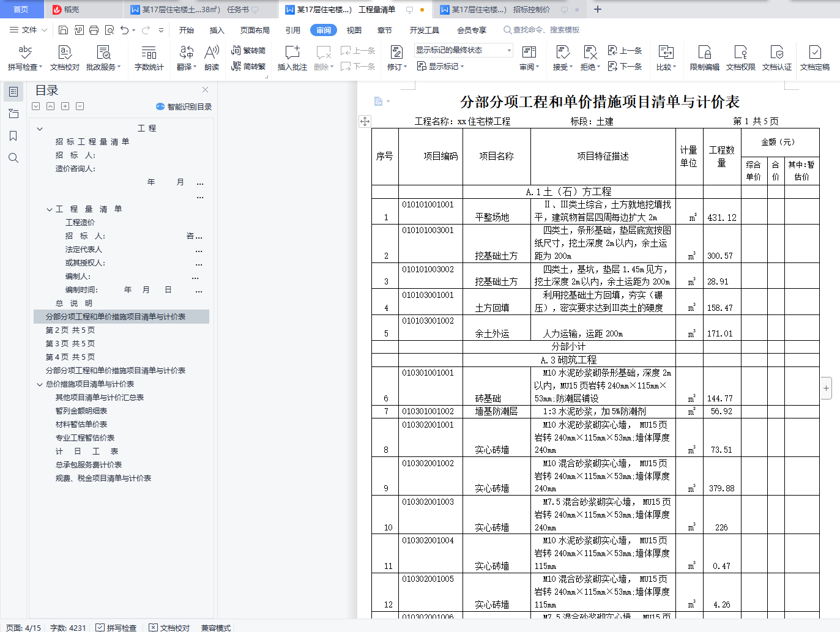Finalize the document (文档定稿)
Viewport: 840px width, 632px height.
[x=815, y=58]
